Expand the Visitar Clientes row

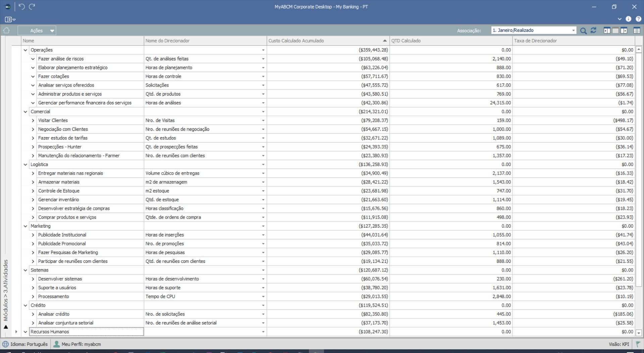point(33,120)
